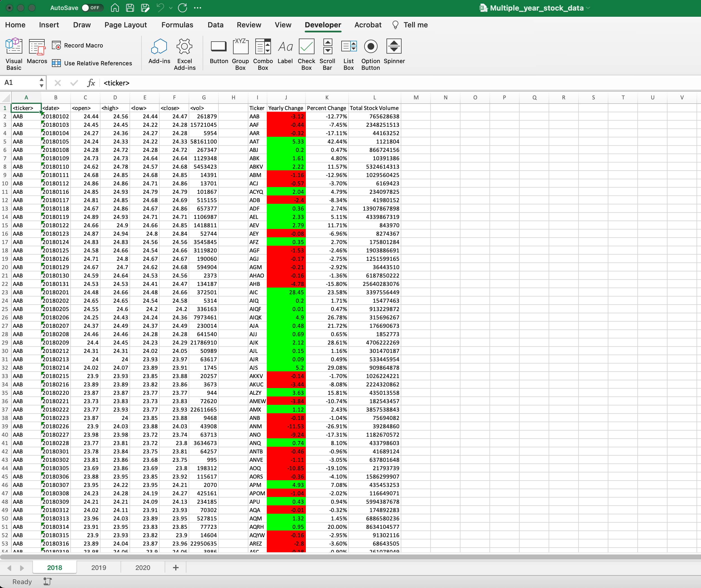701x588 pixels.
Task: Switch to the Formulas ribbon tab
Action: (x=177, y=25)
